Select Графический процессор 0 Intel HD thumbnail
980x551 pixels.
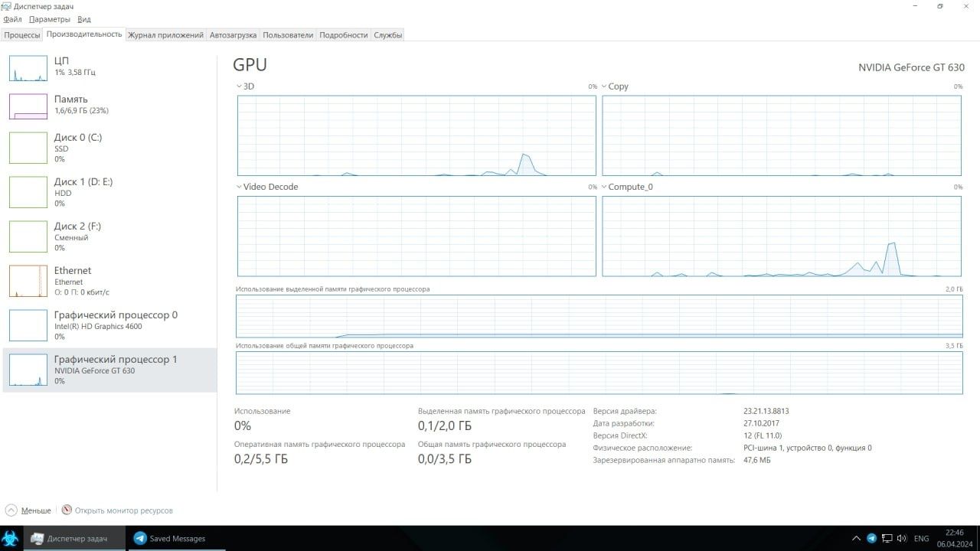coord(28,325)
